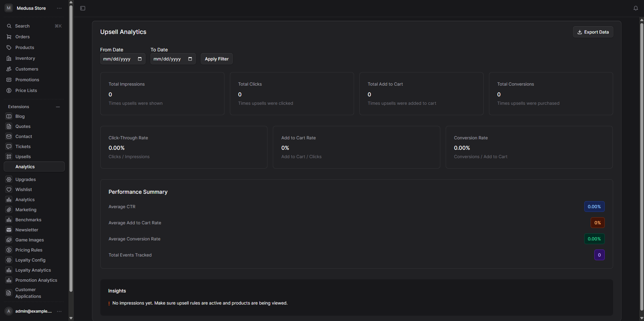Click the Loyalty Analytics chart icon
Viewport: 644px width, 321px height.
point(9,270)
